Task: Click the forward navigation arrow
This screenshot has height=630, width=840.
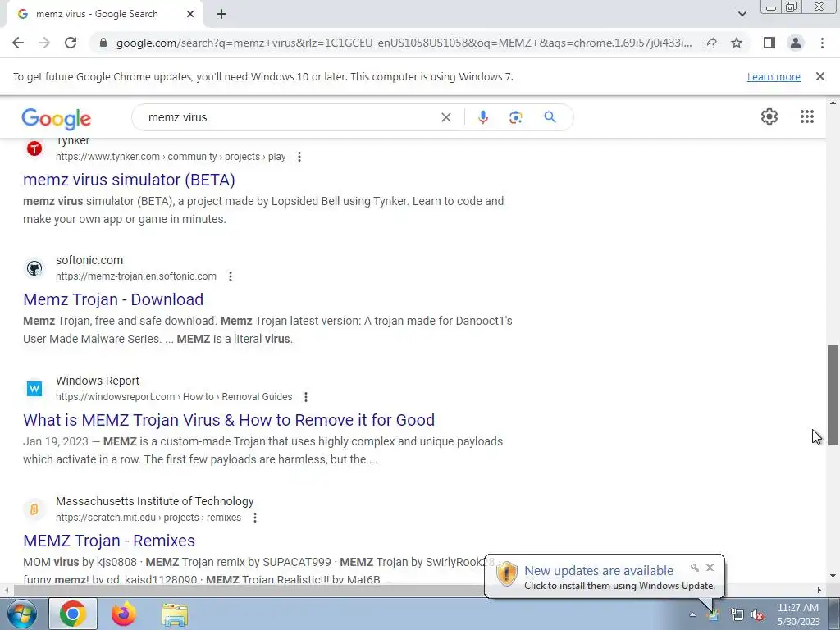Action: (44, 43)
